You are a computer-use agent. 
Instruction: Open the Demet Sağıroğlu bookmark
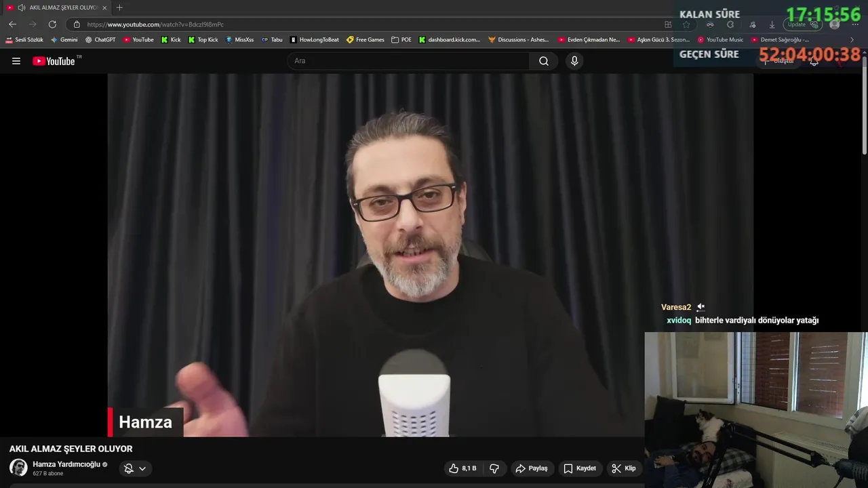[x=780, y=40]
